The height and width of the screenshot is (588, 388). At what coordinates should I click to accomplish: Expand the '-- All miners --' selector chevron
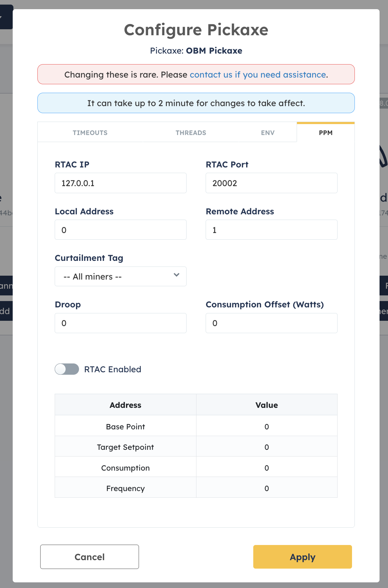(x=176, y=276)
